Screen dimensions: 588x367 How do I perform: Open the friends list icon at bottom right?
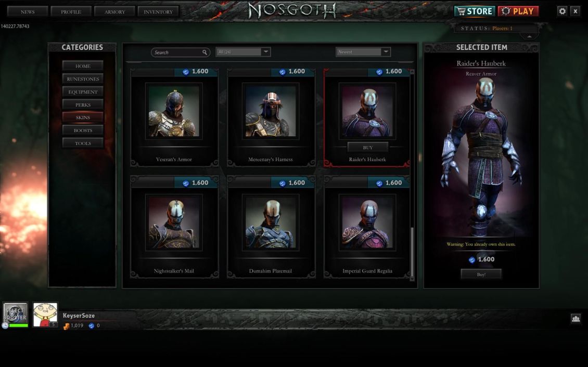tap(576, 318)
